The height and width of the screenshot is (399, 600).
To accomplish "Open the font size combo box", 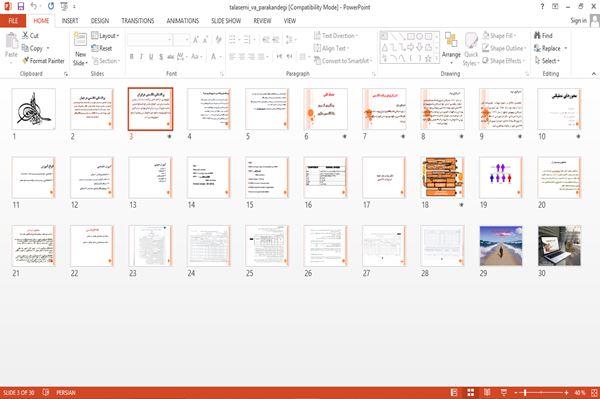I will (x=181, y=40).
